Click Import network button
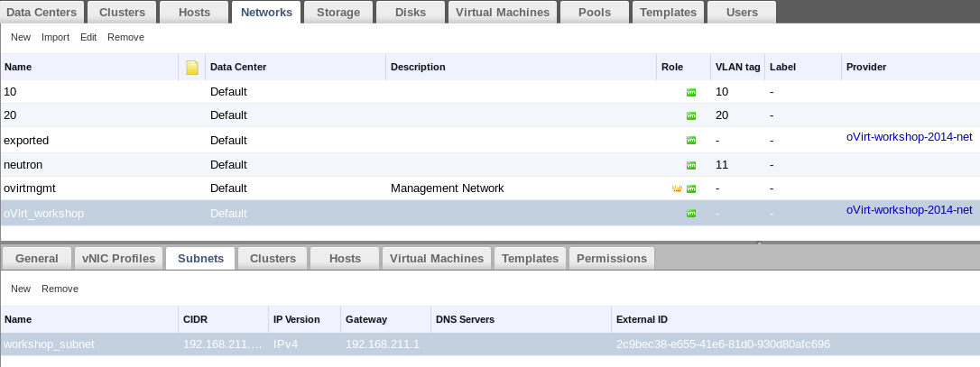Image resolution: width=980 pixels, height=367 pixels. click(56, 38)
